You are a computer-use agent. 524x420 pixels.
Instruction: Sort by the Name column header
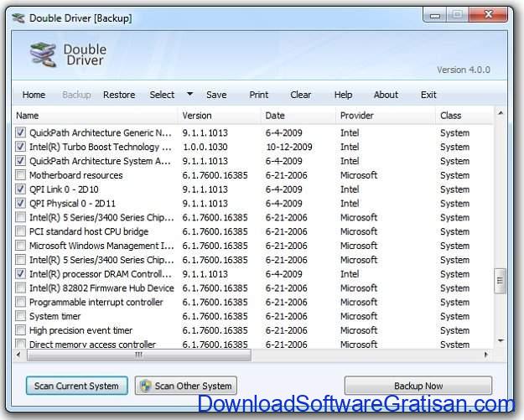point(95,116)
